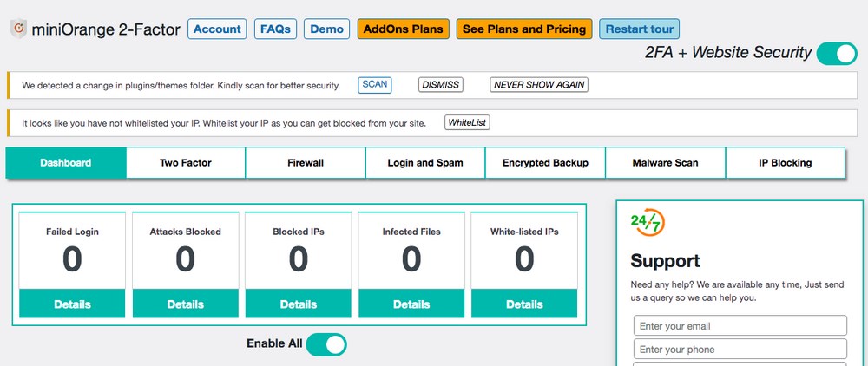View Details under Infected Files
Viewport: 868px width, 366px height.
point(411,304)
